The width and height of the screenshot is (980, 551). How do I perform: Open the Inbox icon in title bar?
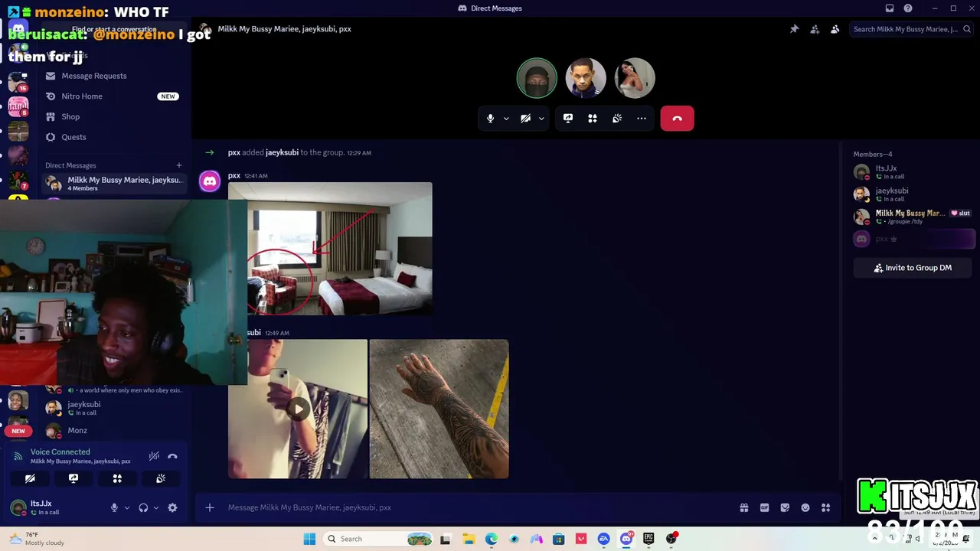pyautogui.click(x=890, y=8)
